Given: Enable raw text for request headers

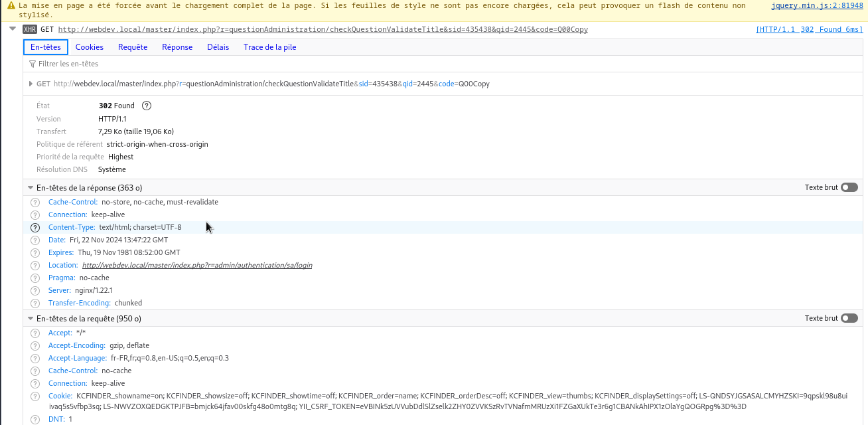Looking at the screenshot, I should click(x=849, y=318).
